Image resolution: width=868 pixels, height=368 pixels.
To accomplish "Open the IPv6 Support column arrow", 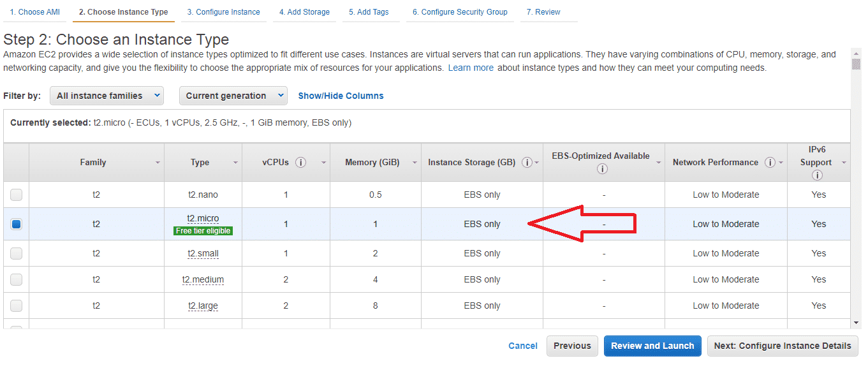I will [x=844, y=163].
